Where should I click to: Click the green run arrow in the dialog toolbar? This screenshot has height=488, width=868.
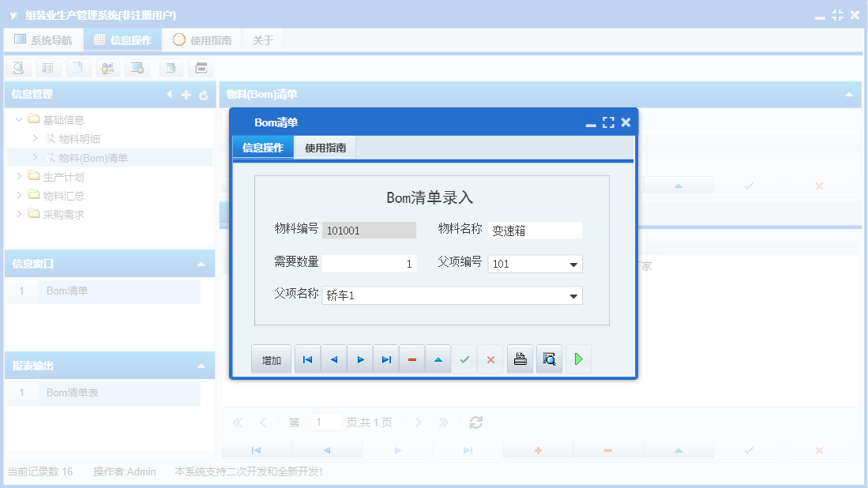coord(577,358)
